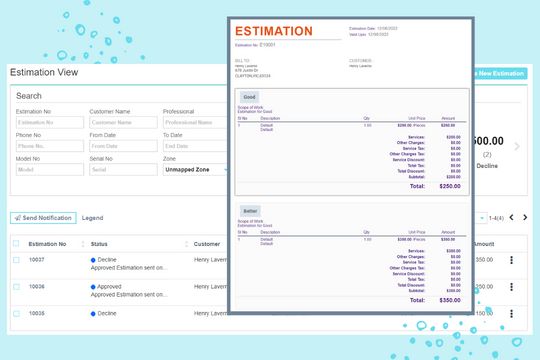This screenshot has height=360, width=540.
Task: Click the Model input field
Action: coord(50,169)
